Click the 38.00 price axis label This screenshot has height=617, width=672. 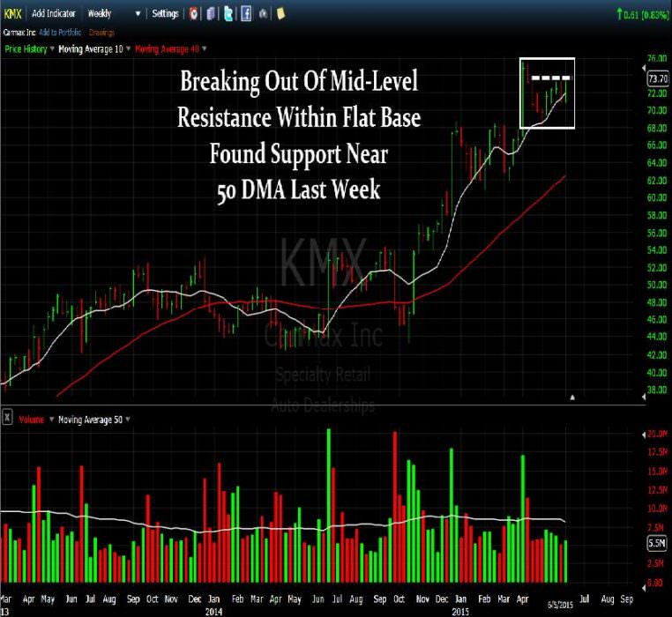[657, 390]
